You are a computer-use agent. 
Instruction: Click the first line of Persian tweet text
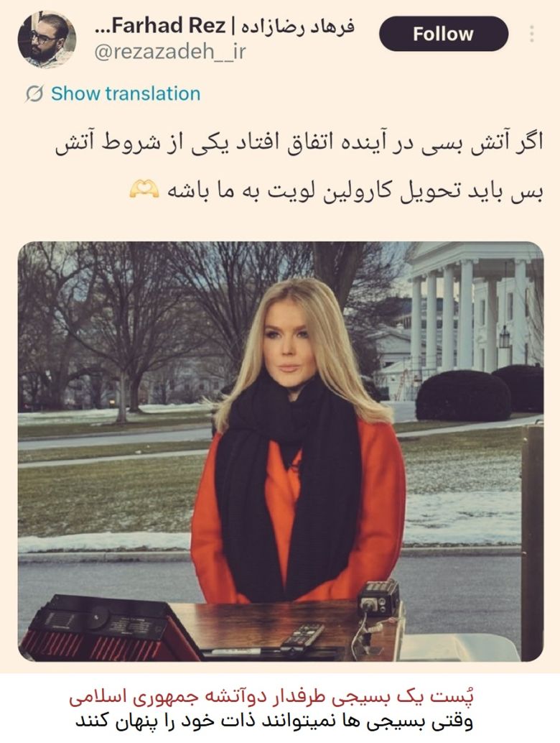(x=299, y=142)
